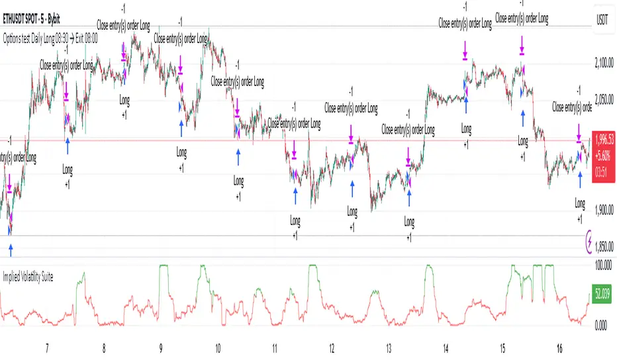This screenshot has height=364, width=617.
Task: Click date label 12 on time axis
Action: (x=332, y=348)
